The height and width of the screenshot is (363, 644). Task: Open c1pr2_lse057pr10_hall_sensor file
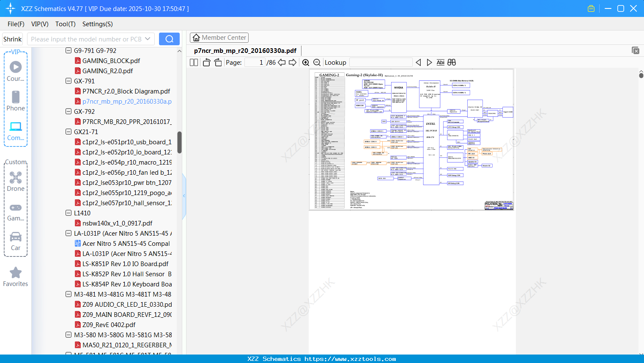(x=127, y=203)
